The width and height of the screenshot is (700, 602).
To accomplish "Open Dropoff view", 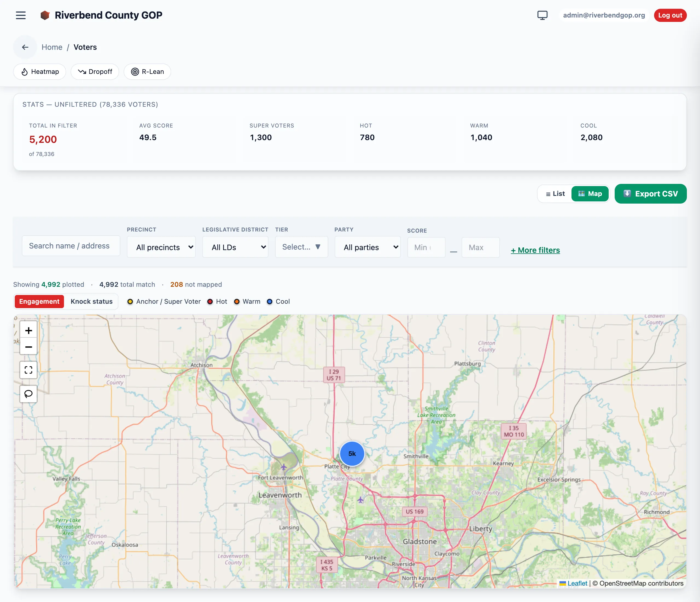I will (x=95, y=72).
